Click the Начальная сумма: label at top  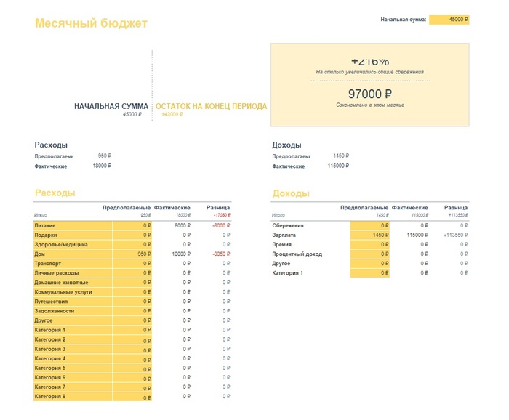(x=403, y=20)
